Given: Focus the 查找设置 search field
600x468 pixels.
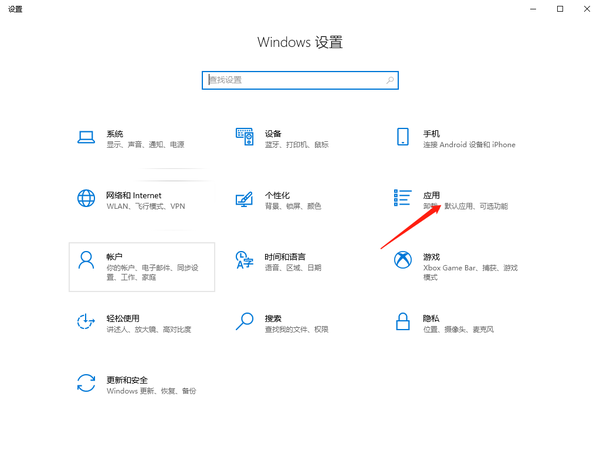Looking at the screenshot, I should 300,80.
